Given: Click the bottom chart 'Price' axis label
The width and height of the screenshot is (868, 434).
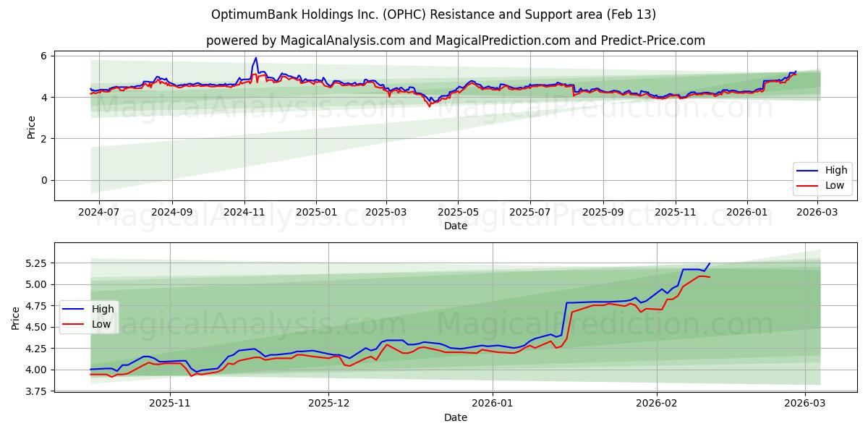Looking at the screenshot, I should pos(16,318).
